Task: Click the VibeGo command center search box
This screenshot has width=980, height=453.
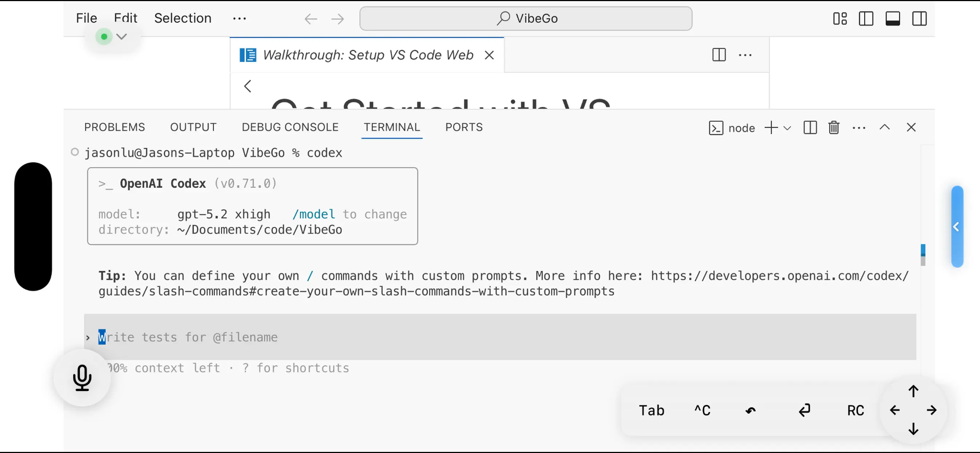Action: [525, 18]
